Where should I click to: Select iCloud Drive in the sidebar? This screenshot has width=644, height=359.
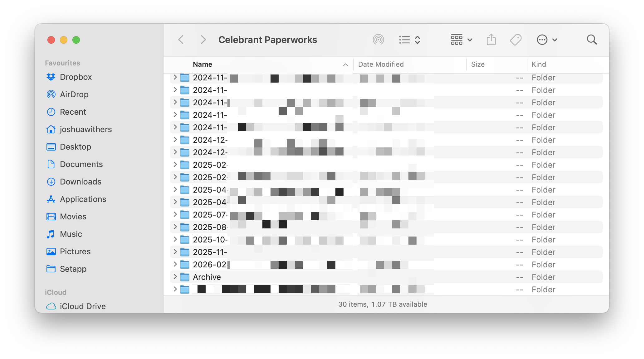point(82,306)
